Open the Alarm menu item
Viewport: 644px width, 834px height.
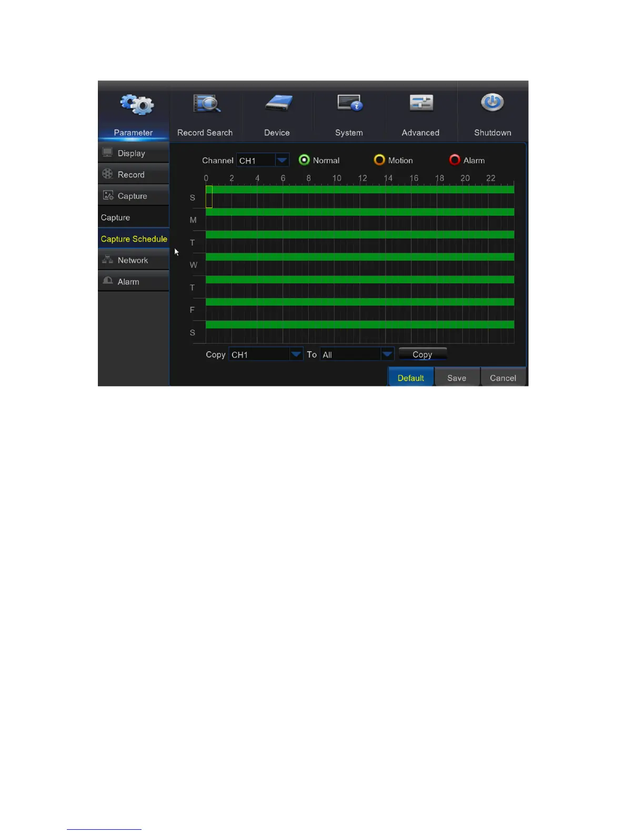pos(134,282)
